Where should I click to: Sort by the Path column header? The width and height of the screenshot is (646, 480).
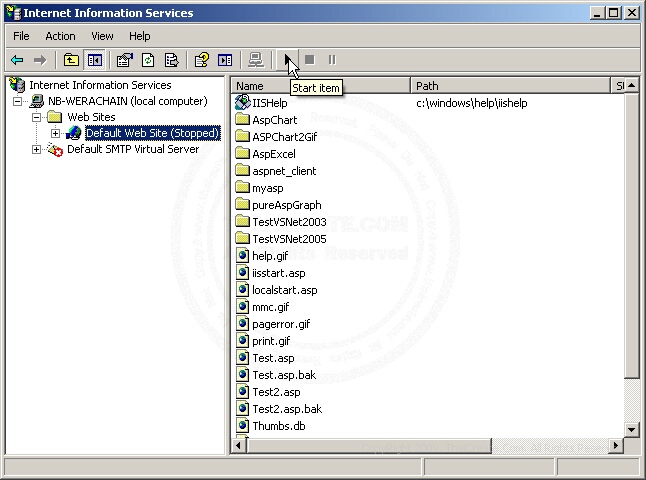point(510,86)
